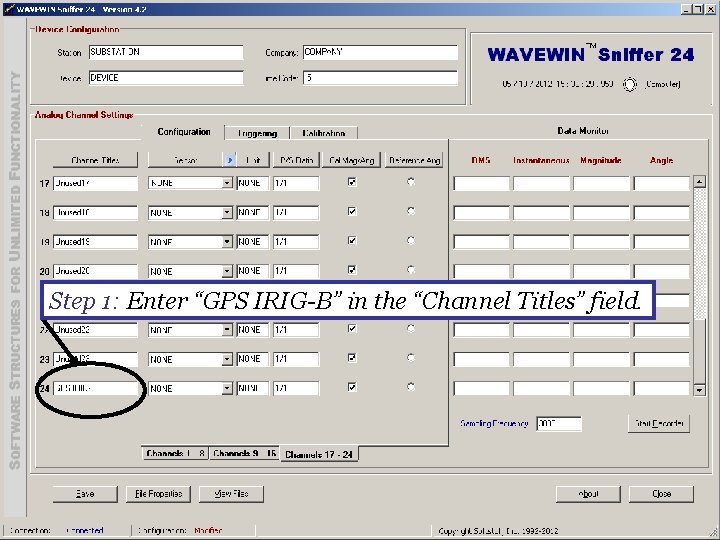The width and height of the screenshot is (720, 540).
Task: Click the blue arrow button beside Sensor header
Action: (230, 160)
